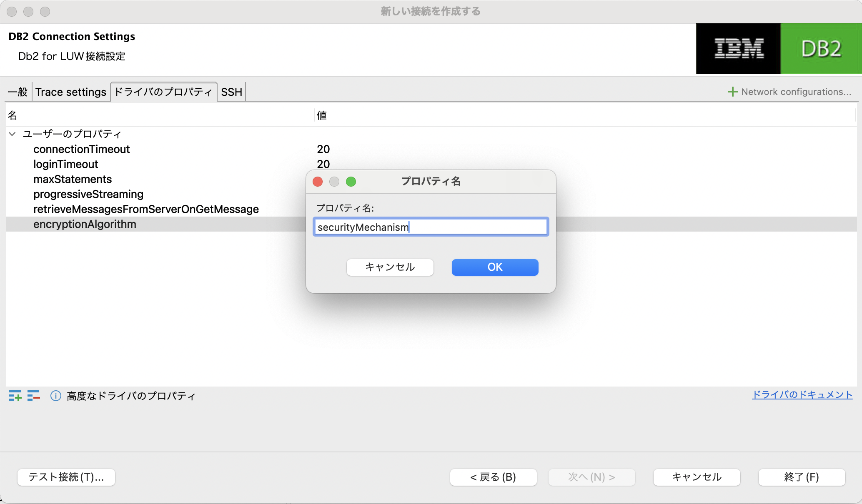Screen dimensions: 862x504
Task: Close the property name dialog with red button
Action: click(318, 182)
